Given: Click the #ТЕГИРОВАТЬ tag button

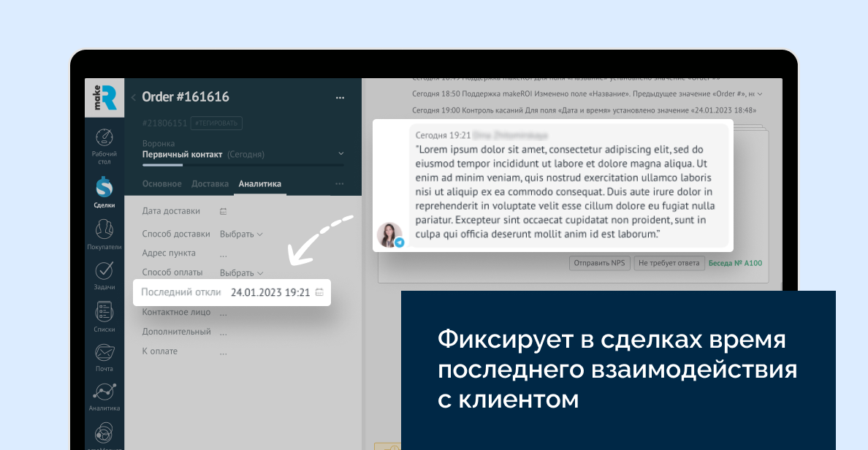Looking at the screenshot, I should coord(216,123).
